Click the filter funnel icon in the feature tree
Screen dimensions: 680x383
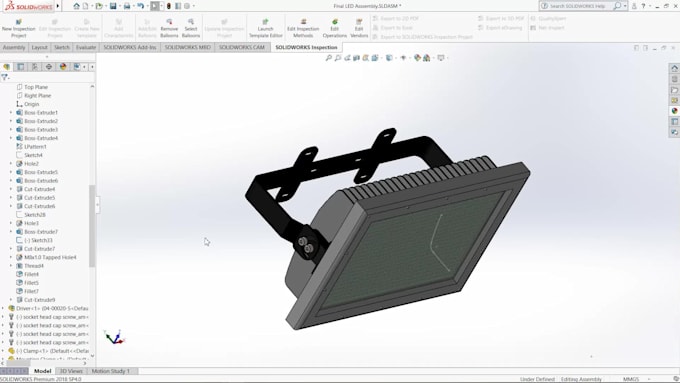click(5, 77)
